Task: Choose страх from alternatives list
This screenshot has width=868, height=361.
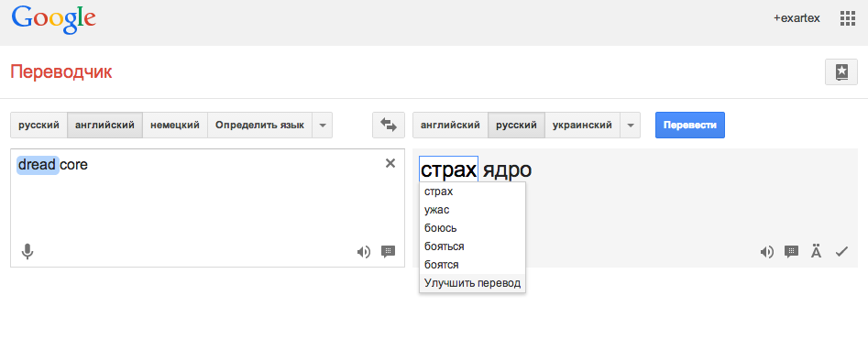Action: (x=472, y=191)
